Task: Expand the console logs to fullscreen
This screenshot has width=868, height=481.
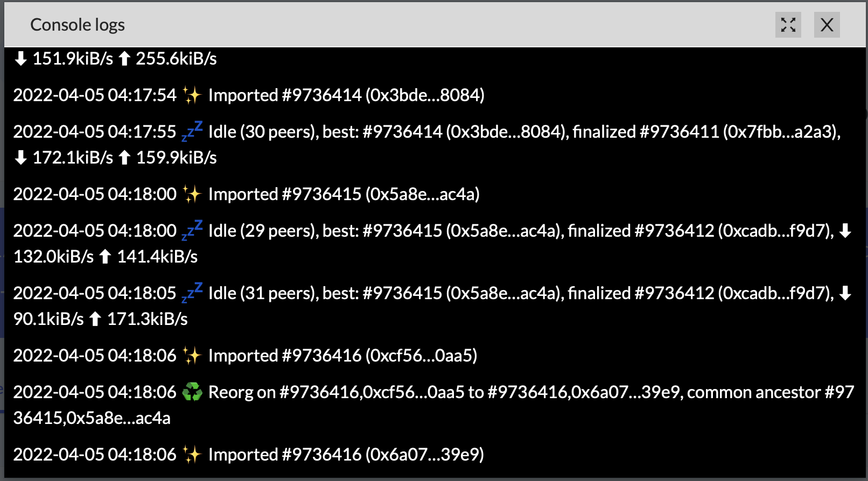Action: coord(788,25)
